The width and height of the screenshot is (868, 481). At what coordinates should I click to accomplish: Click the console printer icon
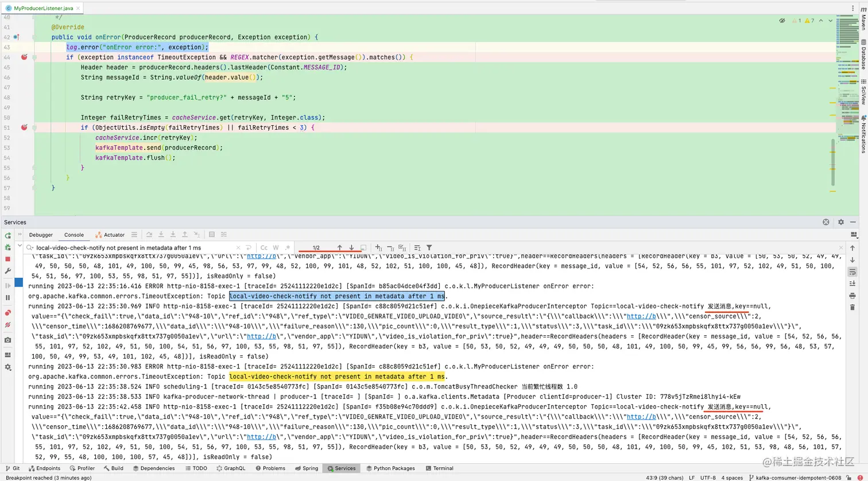[x=853, y=296]
